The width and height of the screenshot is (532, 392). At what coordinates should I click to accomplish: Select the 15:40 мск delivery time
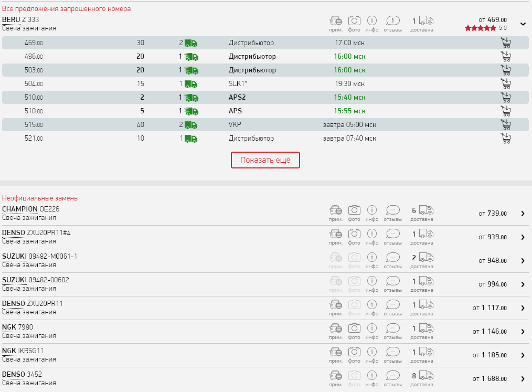[349, 98]
